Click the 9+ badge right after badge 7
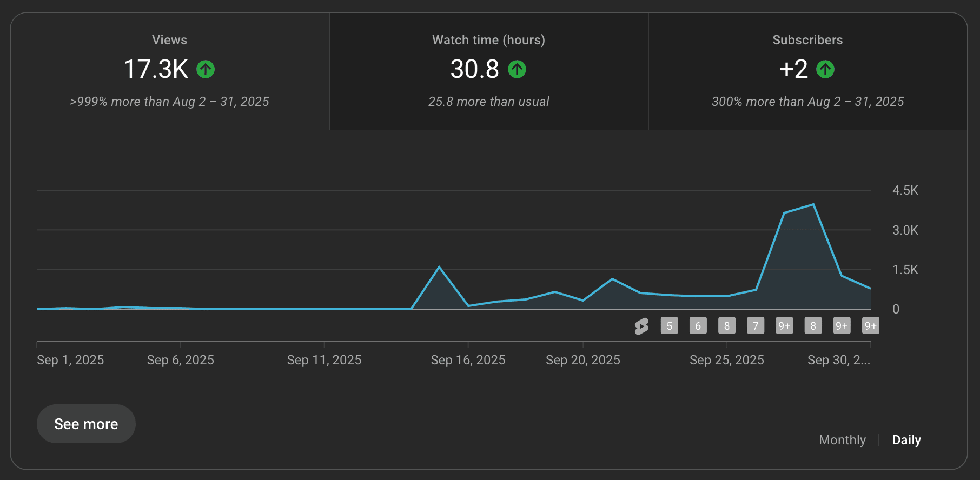 coord(784,326)
